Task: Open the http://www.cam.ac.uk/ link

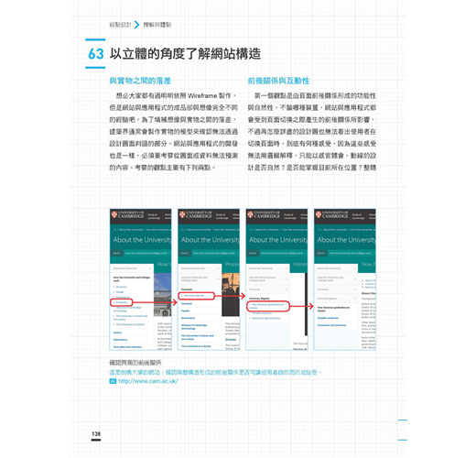Action: [x=148, y=381]
